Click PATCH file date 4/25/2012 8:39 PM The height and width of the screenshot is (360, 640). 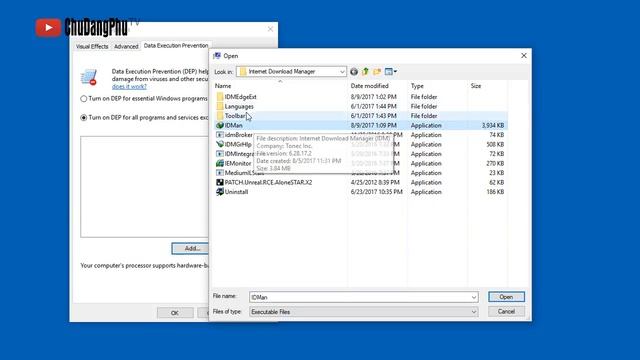click(x=375, y=182)
